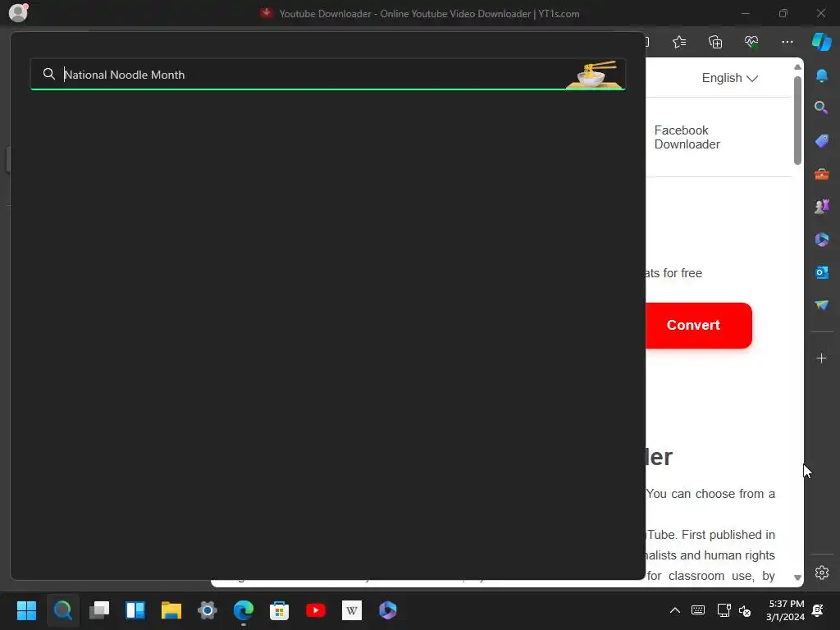This screenshot has height=630, width=840.
Task: Open Edge Favorites star list
Action: pyautogui.click(x=679, y=42)
